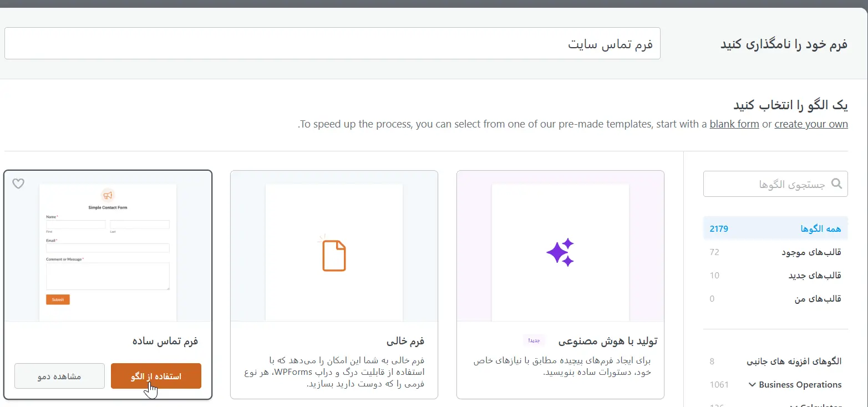Click the search magnifier icon in templates search
Viewport: 868px width, 407px height.
point(836,184)
